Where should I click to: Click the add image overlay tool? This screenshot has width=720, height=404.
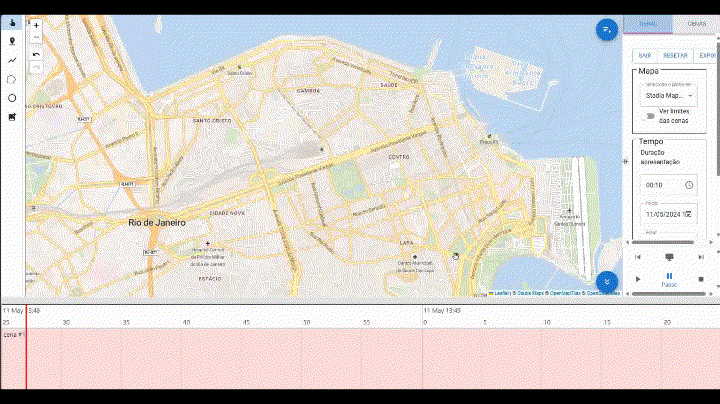click(x=12, y=117)
